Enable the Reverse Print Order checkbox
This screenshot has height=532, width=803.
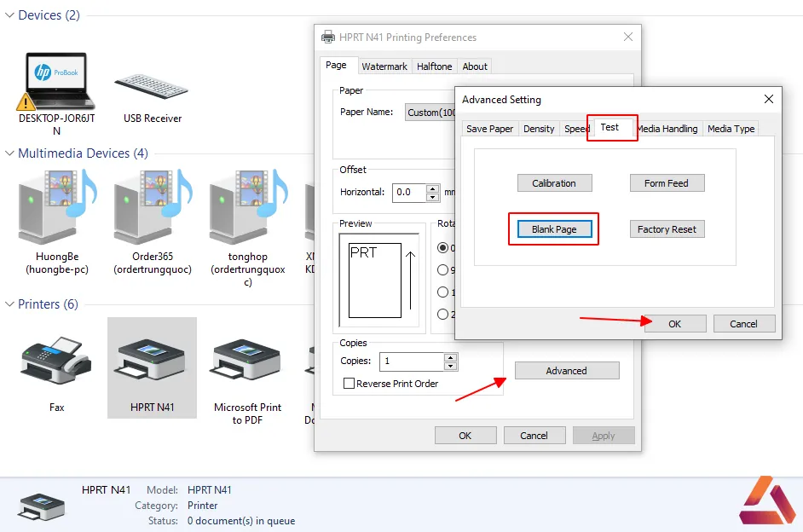pyautogui.click(x=349, y=384)
